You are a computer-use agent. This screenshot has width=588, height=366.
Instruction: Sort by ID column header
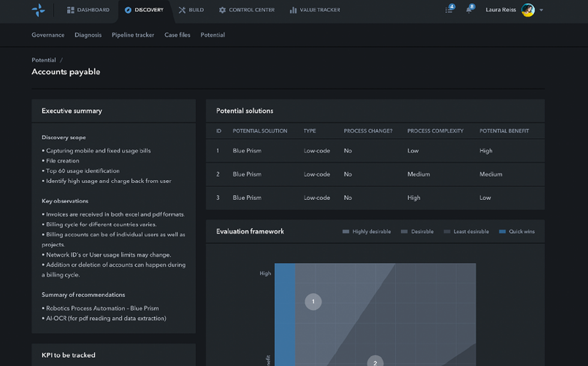click(219, 131)
